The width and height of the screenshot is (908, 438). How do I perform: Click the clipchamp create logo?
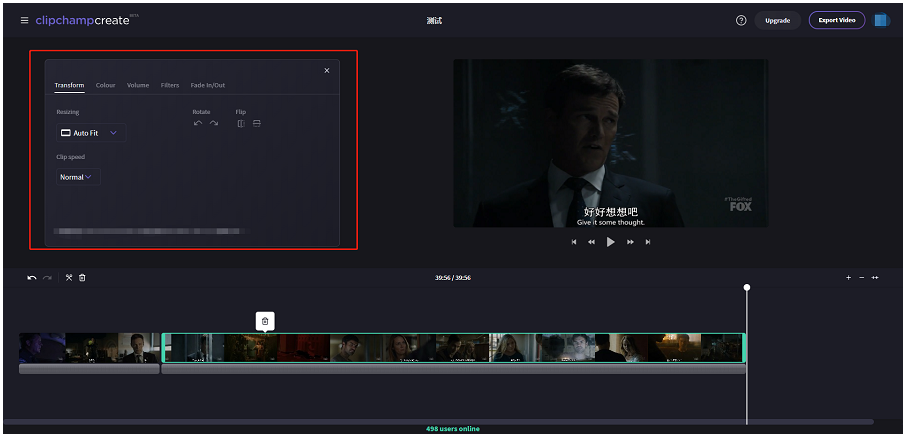coord(87,20)
